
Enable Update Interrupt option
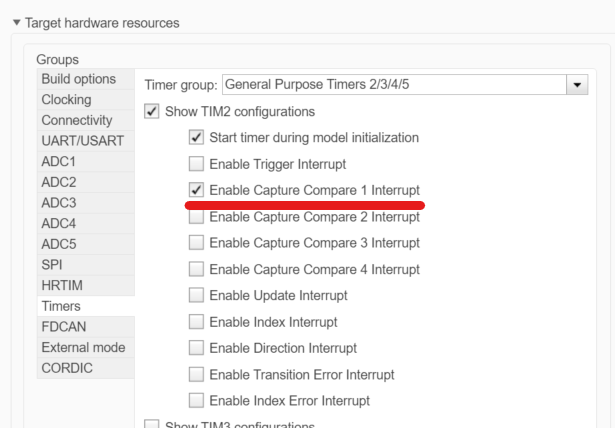[x=197, y=296]
